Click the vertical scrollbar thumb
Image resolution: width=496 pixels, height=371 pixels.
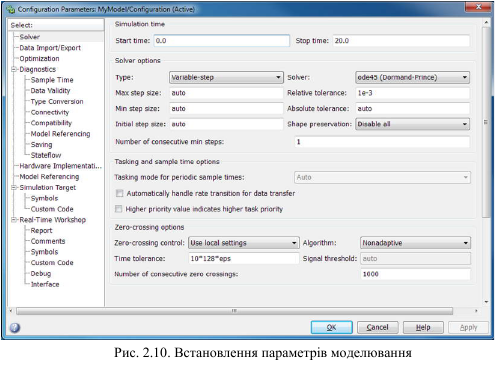[x=486, y=122]
